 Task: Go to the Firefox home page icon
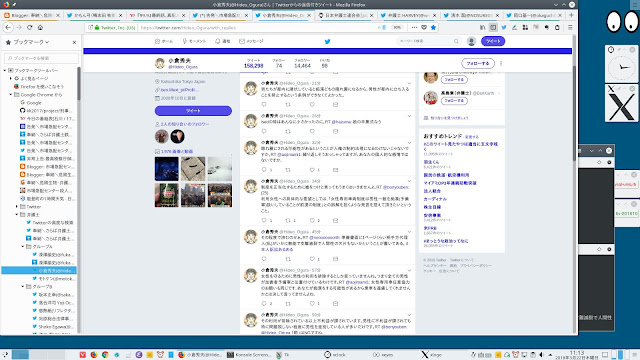pos(40,27)
